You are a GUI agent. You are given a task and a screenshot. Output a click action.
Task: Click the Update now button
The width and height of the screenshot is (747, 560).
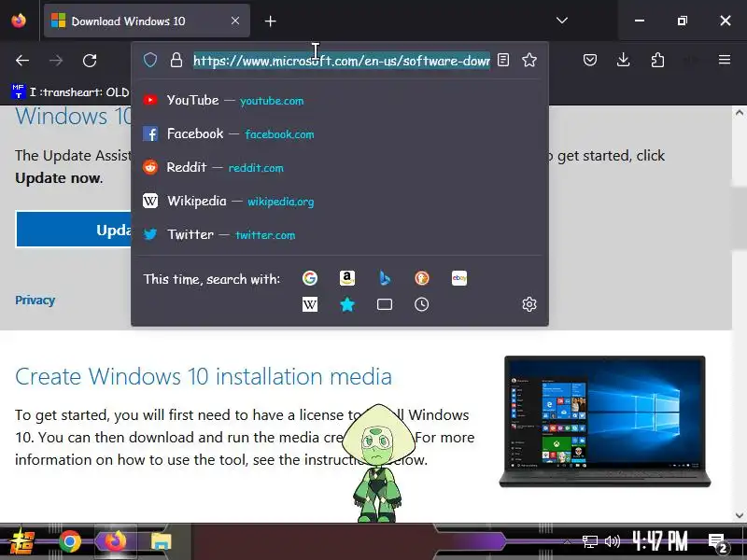74,230
